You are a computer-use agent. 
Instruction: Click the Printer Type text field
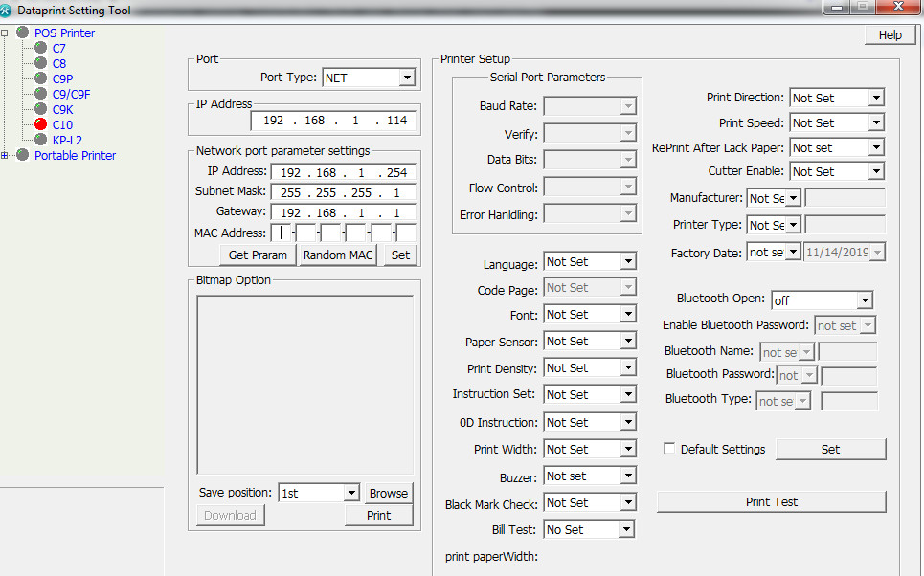click(x=845, y=225)
